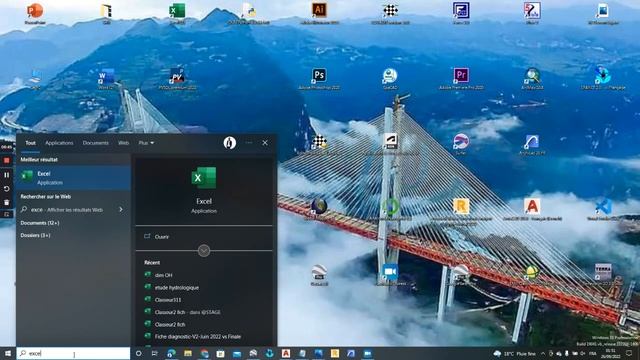Select the Tout tab in search

tap(30, 143)
